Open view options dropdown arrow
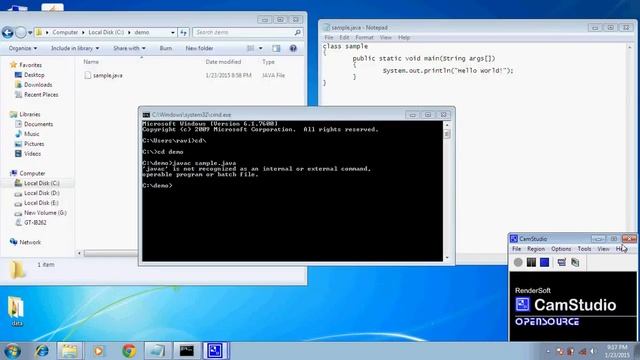The height and width of the screenshot is (360, 640). [x=260, y=48]
